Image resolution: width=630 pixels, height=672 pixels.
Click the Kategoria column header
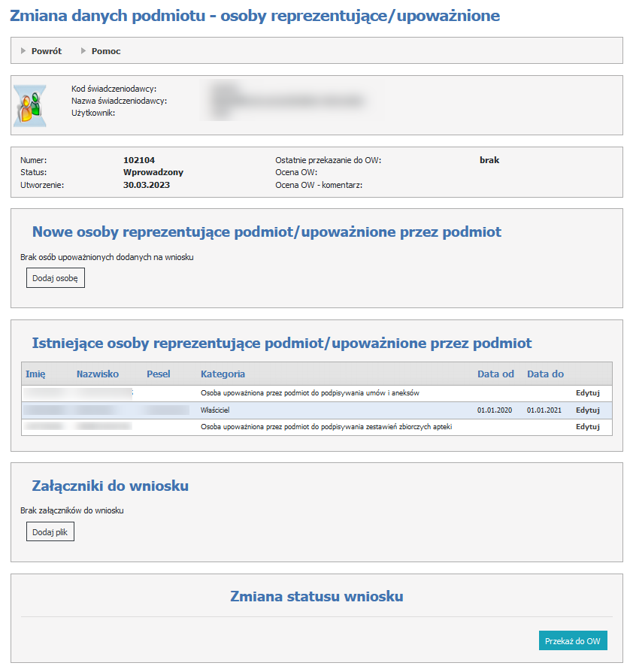223,374
